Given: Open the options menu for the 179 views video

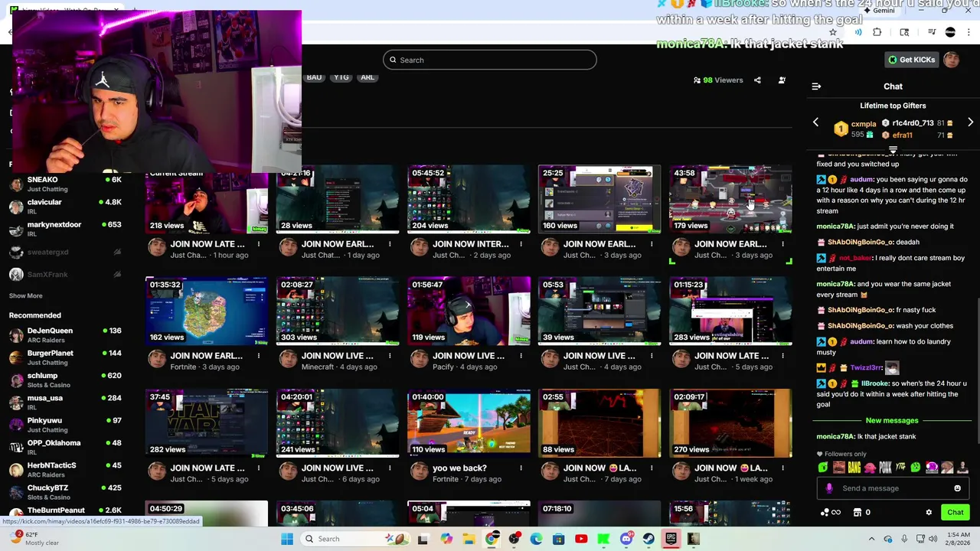Looking at the screenshot, I should pyautogui.click(x=782, y=244).
